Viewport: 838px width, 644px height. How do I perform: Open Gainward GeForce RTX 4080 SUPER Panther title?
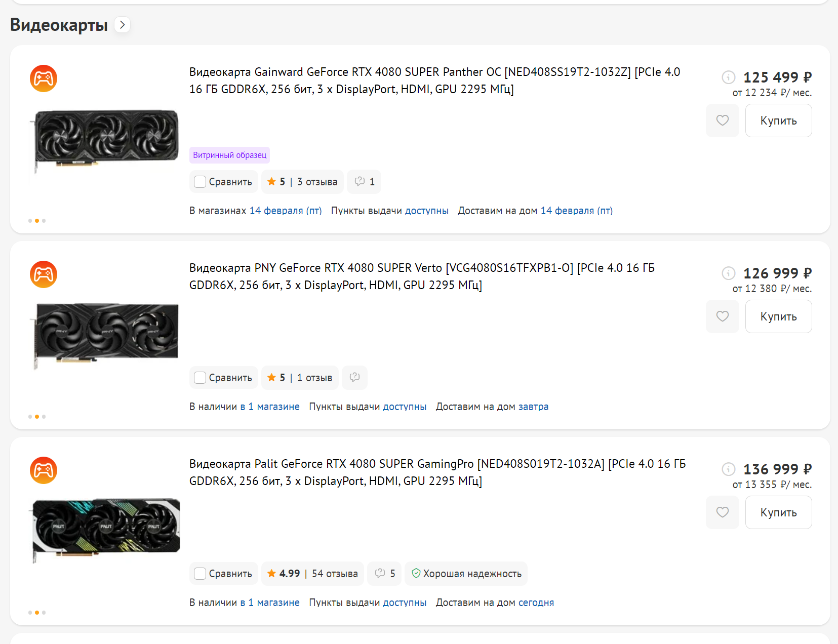click(434, 80)
